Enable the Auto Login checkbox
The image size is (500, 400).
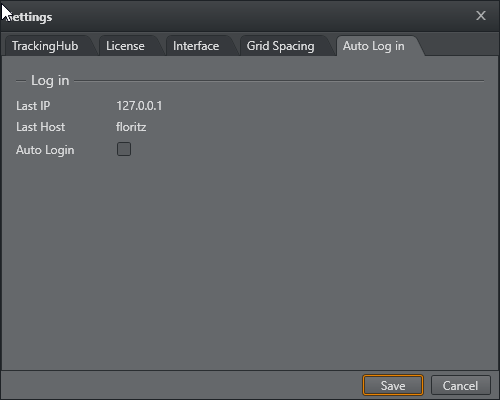pos(124,149)
